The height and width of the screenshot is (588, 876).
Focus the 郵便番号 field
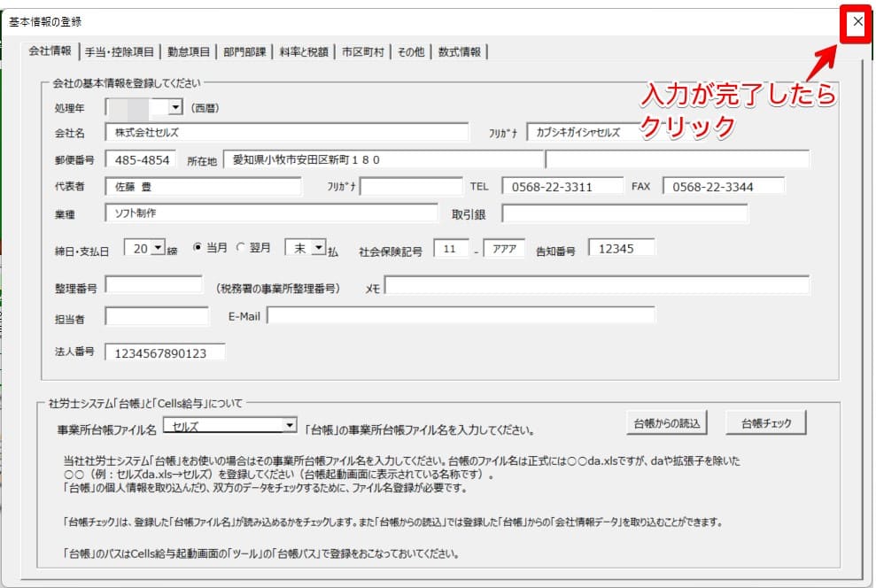coord(140,159)
